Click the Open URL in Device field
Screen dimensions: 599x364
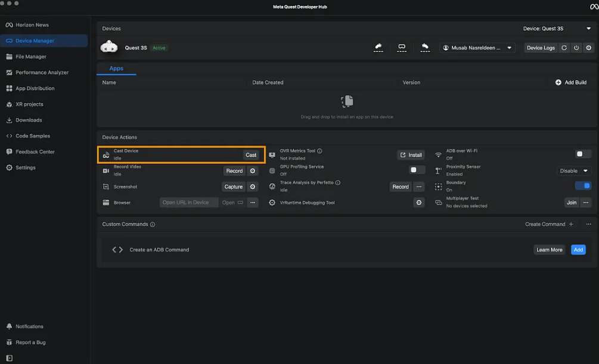[x=188, y=203]
